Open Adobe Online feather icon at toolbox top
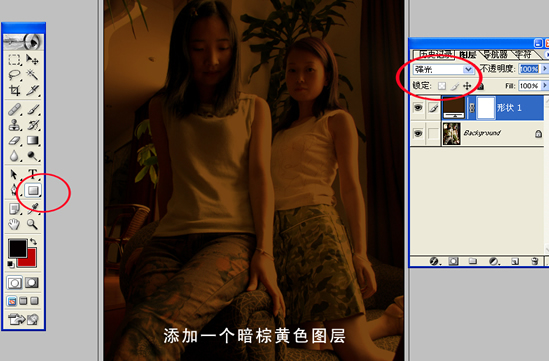549x361 pixels. tap(23, 42)
